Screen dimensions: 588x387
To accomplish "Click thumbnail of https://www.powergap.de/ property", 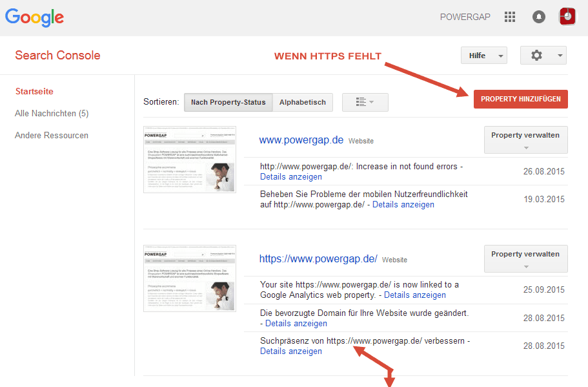I will tap(190, 278).
